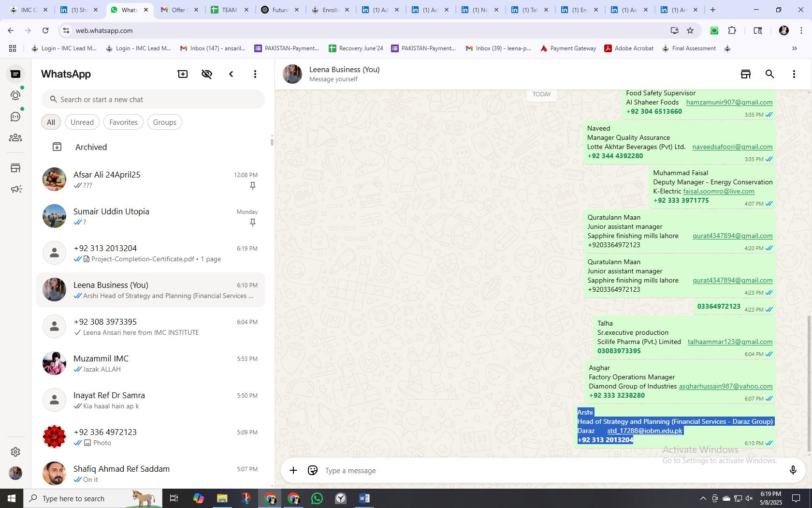The width and height of the screenshot is (812, 508).
Task: Click the chat list scrollbar
Action: click(272, 141)
